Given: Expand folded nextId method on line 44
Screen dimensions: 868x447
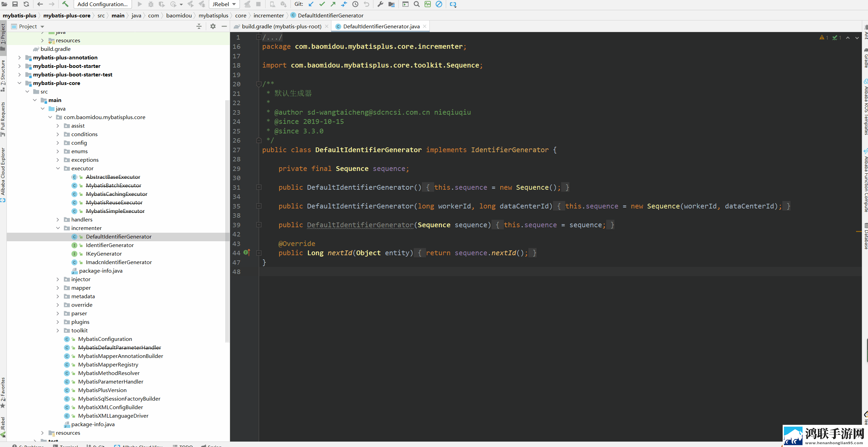Looking at the screenshot, I should point(259,253).
